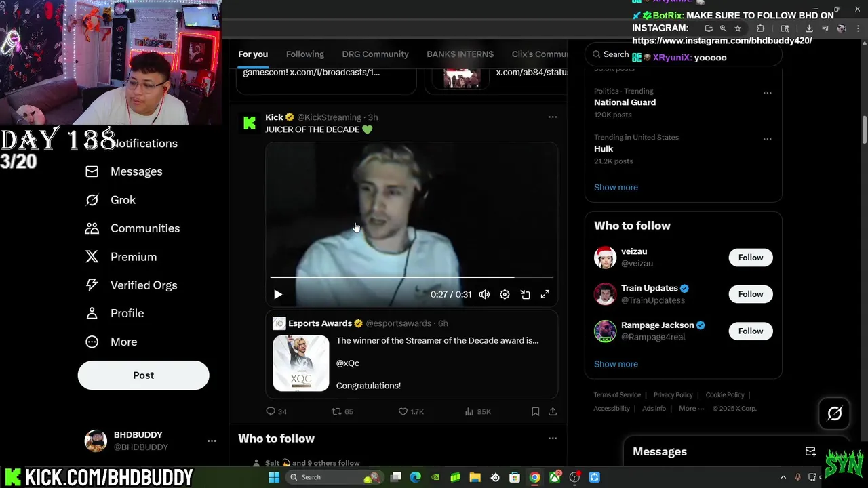
Task: Toggle picture-in-picture for the video
Action: pos(525,294)
